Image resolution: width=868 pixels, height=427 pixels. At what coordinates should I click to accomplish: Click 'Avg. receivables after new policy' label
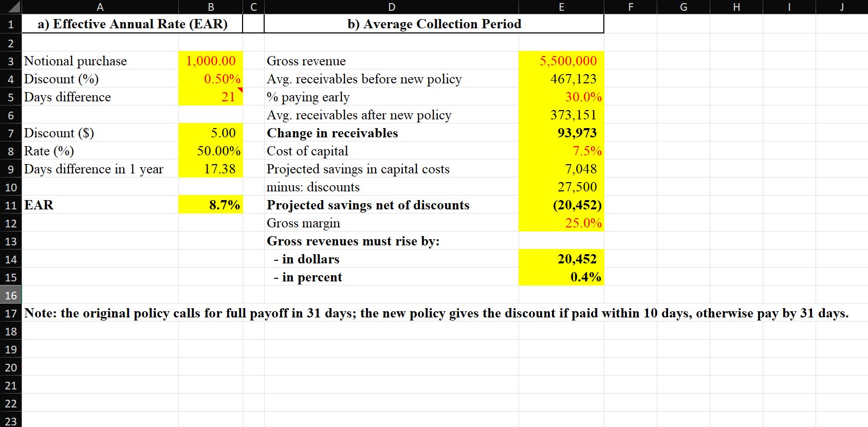point(392,115)
